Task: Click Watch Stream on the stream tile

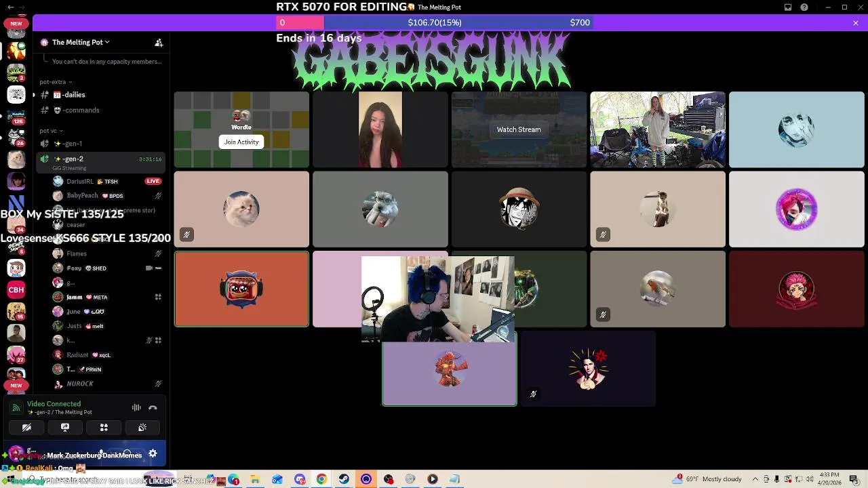Action: tap(519, 129)
